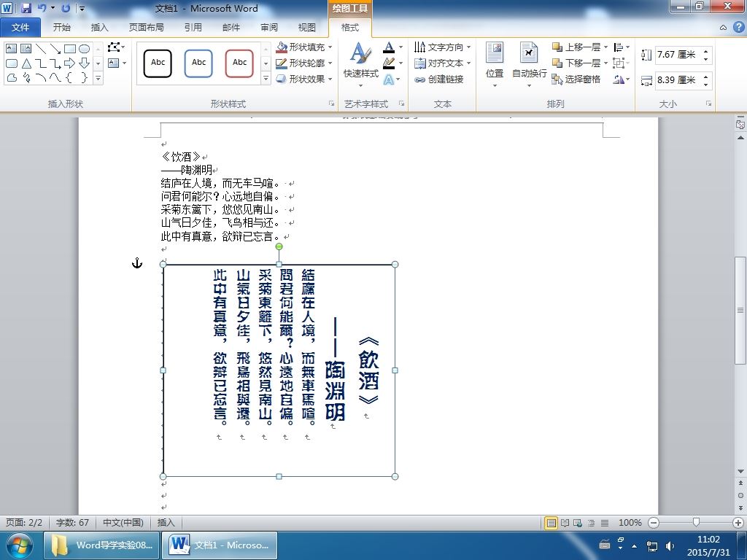The image size is (747, 560).
Task: Click the Windows Start button
Action: [18, 545]
